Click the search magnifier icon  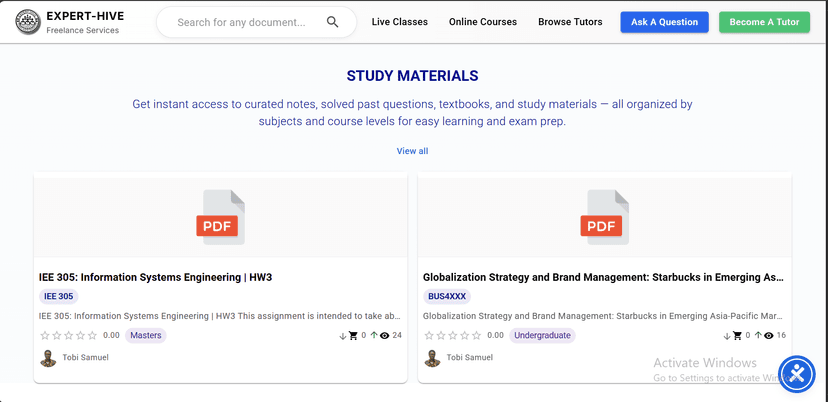click(x=332, y=22)
